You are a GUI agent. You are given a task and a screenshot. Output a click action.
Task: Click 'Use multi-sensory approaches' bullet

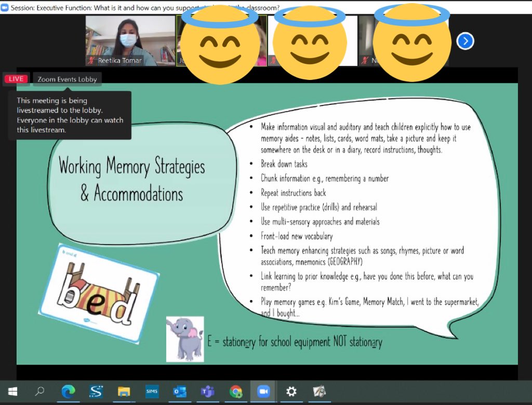click(320, 222)
